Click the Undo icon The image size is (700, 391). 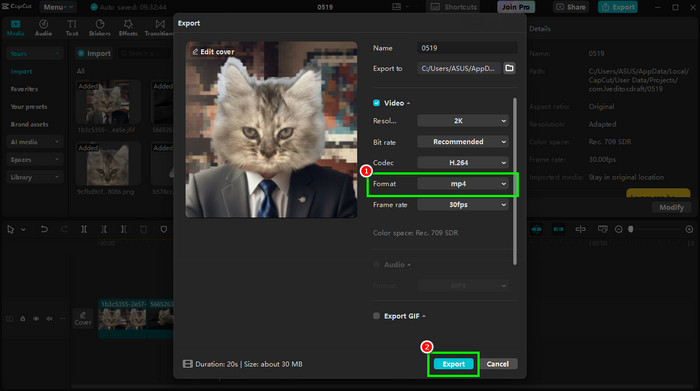[44, 229]
